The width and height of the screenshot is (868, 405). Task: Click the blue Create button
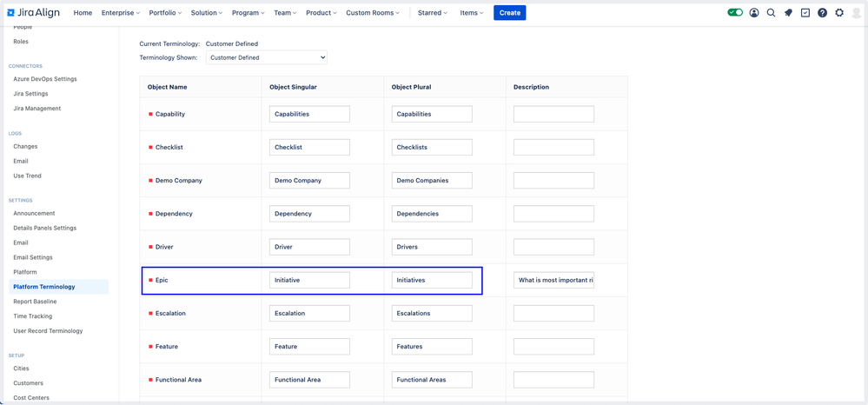pyautogui.click(x=510, y=13)
